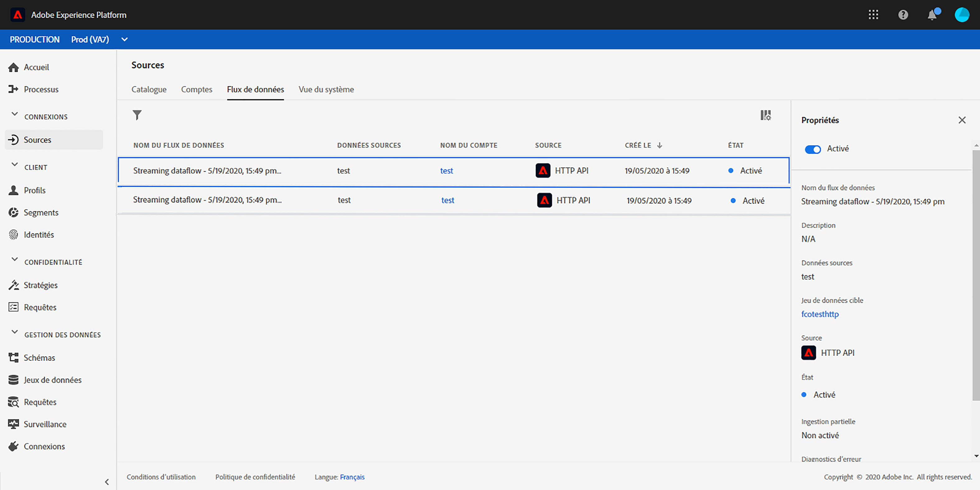Open the help question mark icon
The width and height of the screenshot is (980, 490).
pos(903,15)
